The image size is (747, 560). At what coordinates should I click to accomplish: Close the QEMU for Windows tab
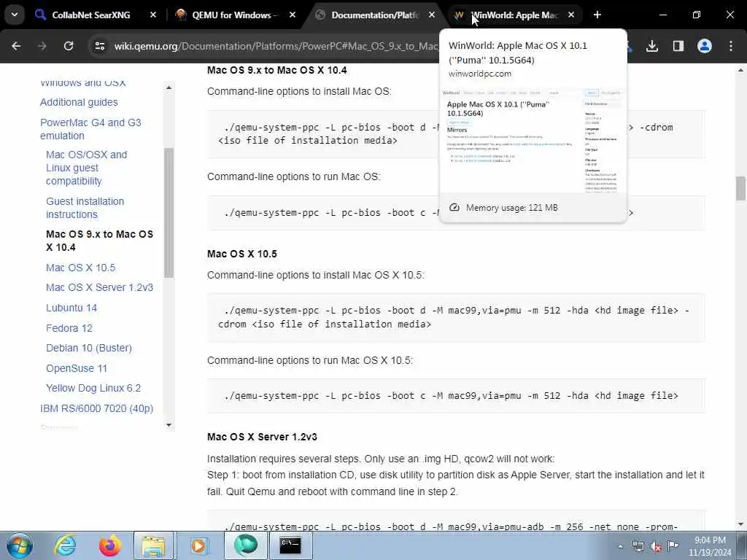pyautogui.click(x=292, y=15)
